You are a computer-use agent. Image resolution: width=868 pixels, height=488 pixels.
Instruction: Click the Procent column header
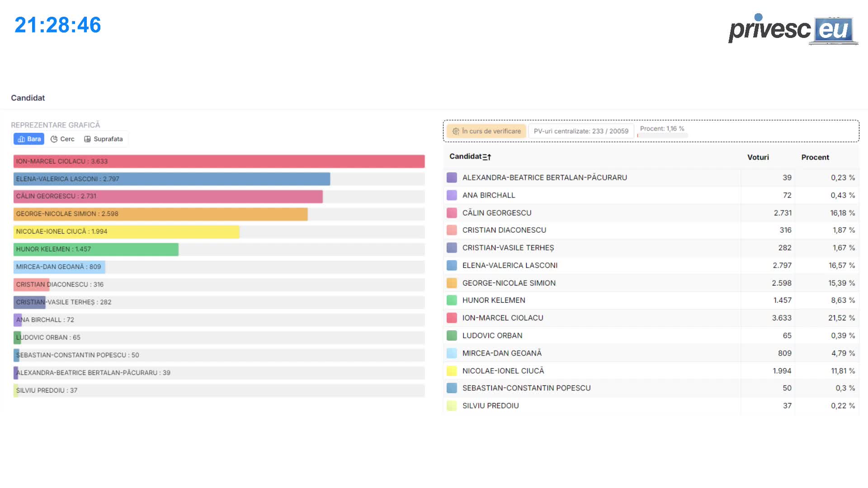pos(815,157)
